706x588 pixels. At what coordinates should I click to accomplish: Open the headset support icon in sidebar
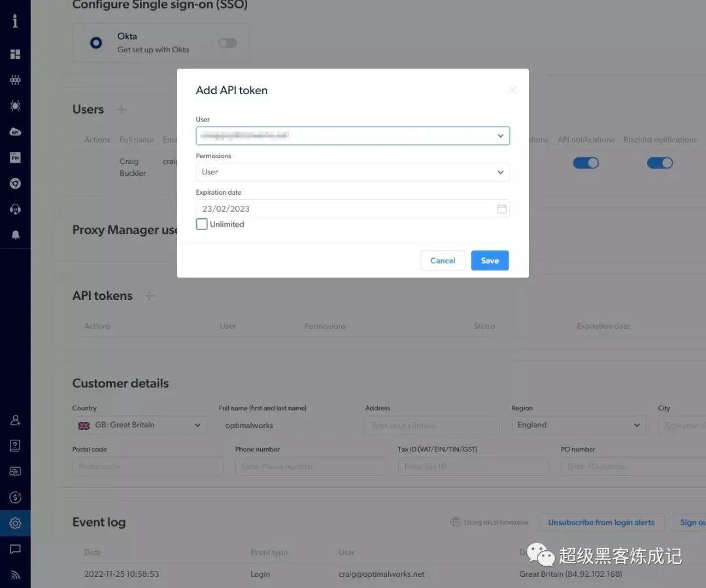(x=16, y=210)
